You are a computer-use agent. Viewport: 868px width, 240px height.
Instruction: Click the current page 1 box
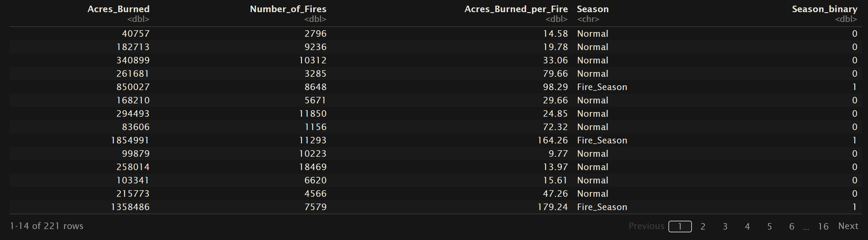point(680,226)
